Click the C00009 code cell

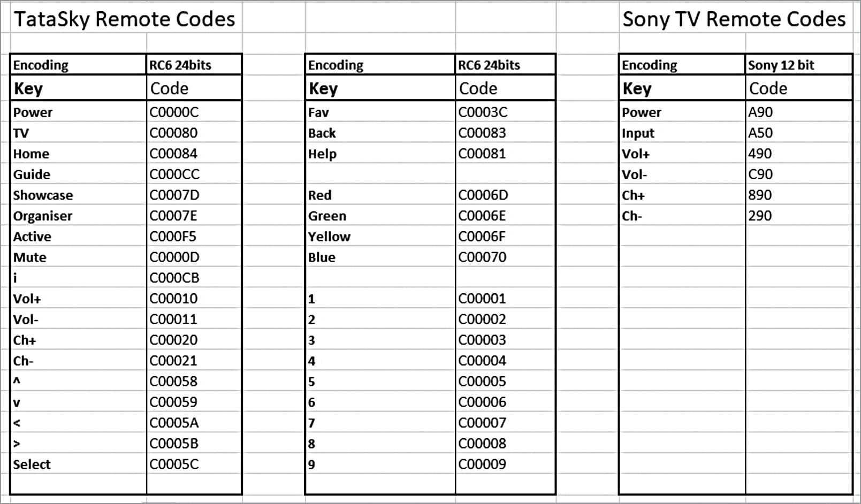(x=482, y=464)
